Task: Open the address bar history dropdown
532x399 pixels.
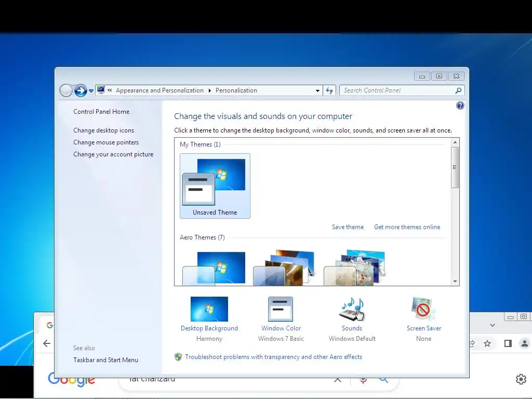Action: point(317,90)
